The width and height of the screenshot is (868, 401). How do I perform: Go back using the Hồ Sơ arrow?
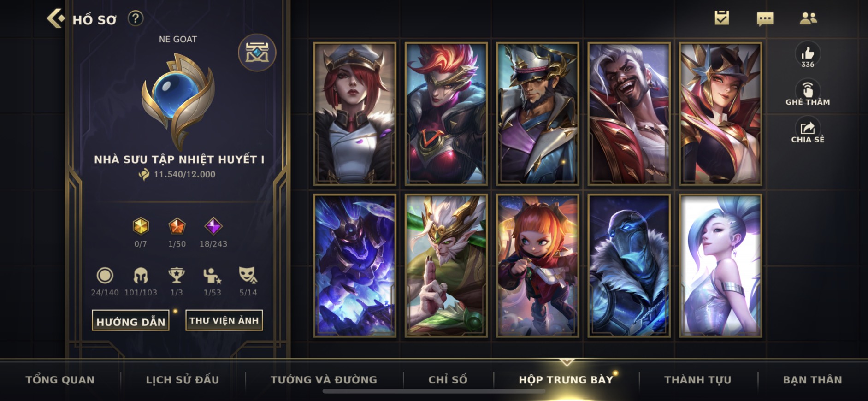point(56,18)
